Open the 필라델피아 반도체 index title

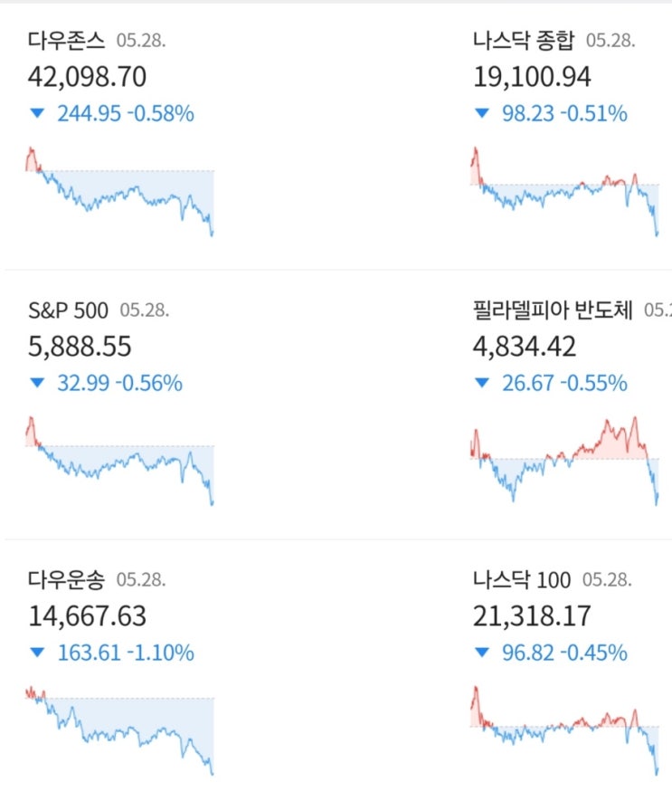pos(553,310)
